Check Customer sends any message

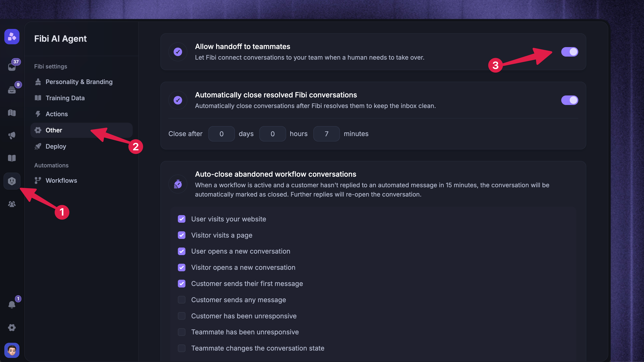pos(182,300)
